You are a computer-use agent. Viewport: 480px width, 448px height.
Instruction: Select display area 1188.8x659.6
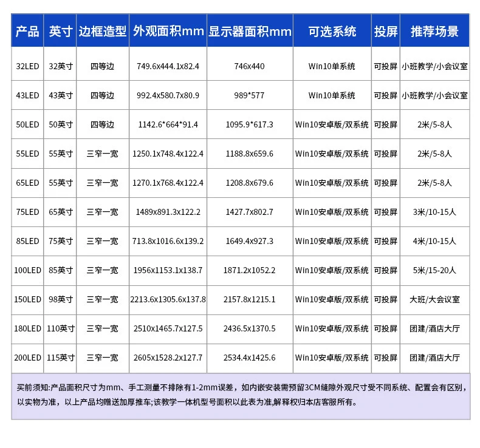click(x=250, y=154)
